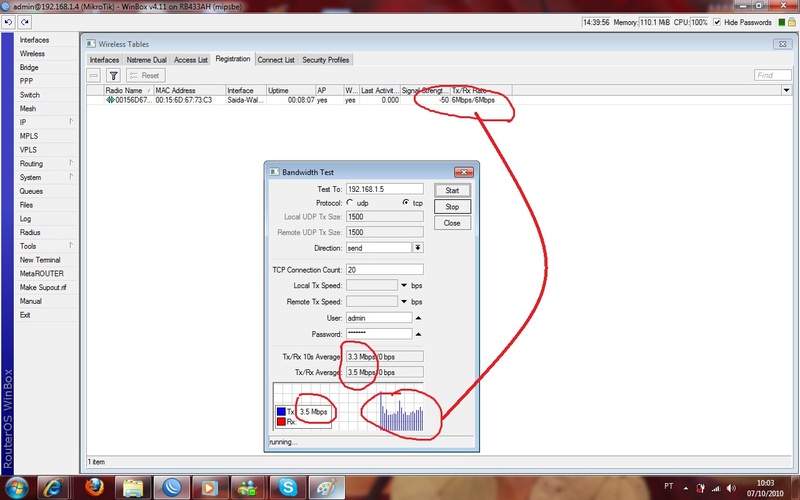Open Windows Live Messenger taskbar icon
Image resolution: width=800 pixels, height=500 pixels.
coord(248,488)
